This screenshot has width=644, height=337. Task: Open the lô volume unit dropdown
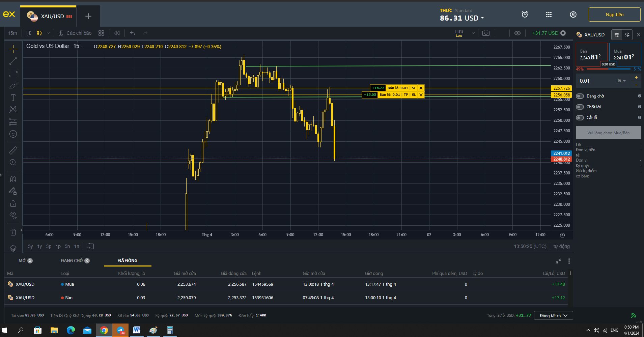(x=622, y=81)
